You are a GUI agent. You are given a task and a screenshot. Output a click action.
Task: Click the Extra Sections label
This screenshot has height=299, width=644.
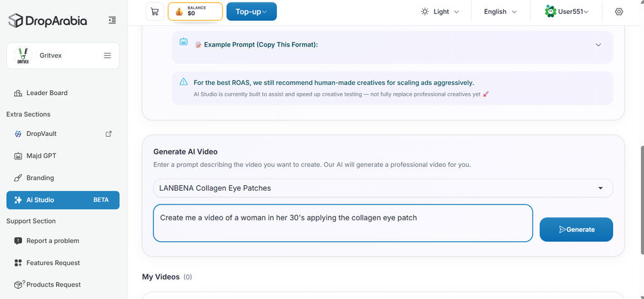click(28, 115)
